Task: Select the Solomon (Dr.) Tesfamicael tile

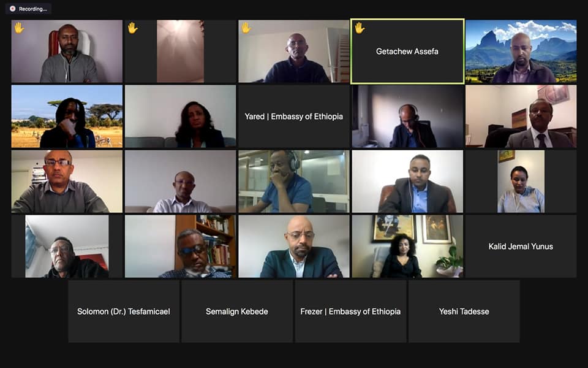Action: pos(124,312)
